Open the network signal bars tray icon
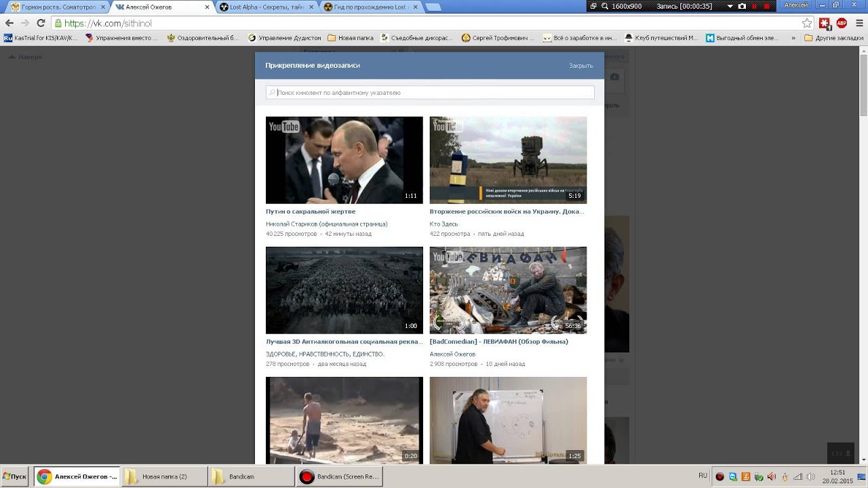Image resolution: width=868 pixels, height=488 pixels. point(798,477)
